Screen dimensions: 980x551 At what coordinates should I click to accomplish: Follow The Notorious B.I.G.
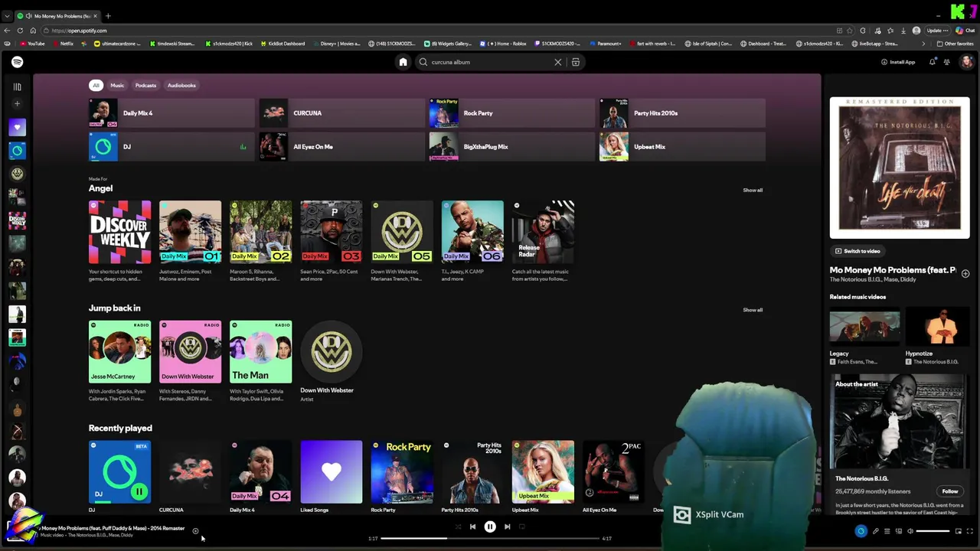(949, 491)
